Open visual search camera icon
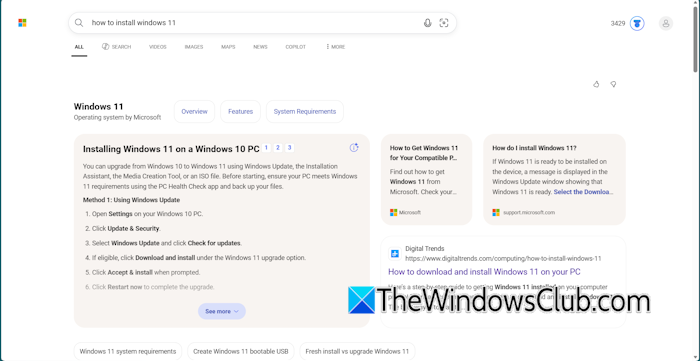The width and height of the screenshot is (700, 361). [444, 23]
